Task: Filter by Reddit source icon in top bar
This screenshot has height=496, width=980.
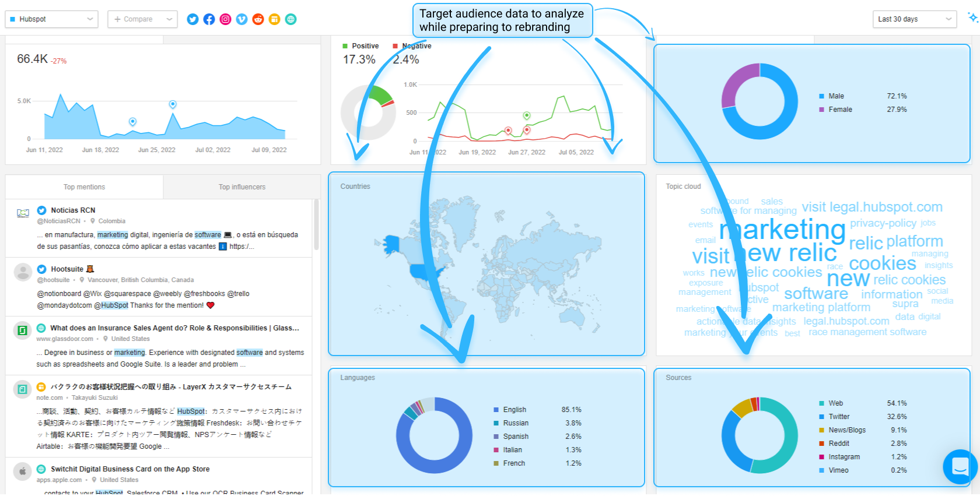Action: tap(258, 19)
